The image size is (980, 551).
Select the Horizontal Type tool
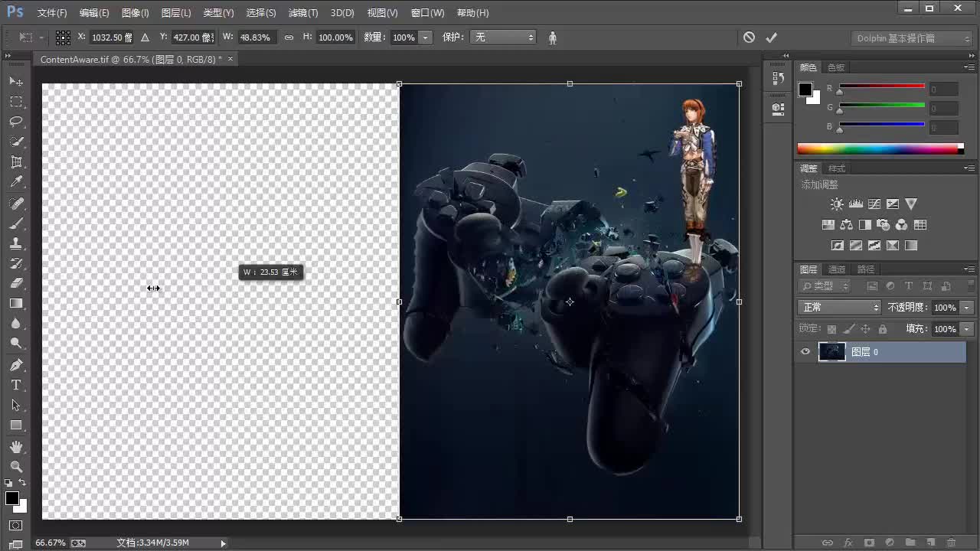point(17,385)
